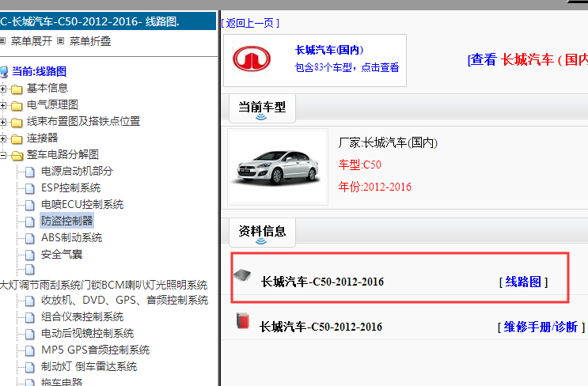This screenshot has height=386, width=588.
Task: Open the 维修手册/诊断 link
Action: click(x=541, y=327)
